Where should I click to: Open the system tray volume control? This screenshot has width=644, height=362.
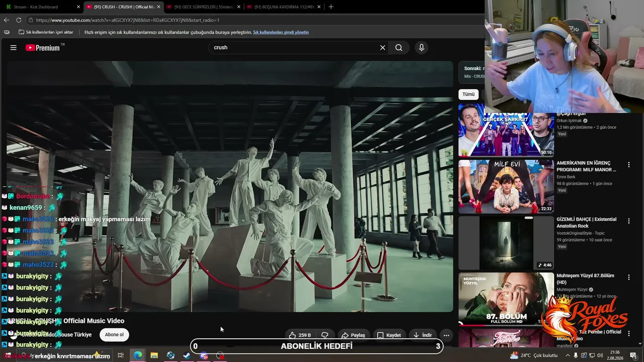pyautogui.click(x=600, y=355)
